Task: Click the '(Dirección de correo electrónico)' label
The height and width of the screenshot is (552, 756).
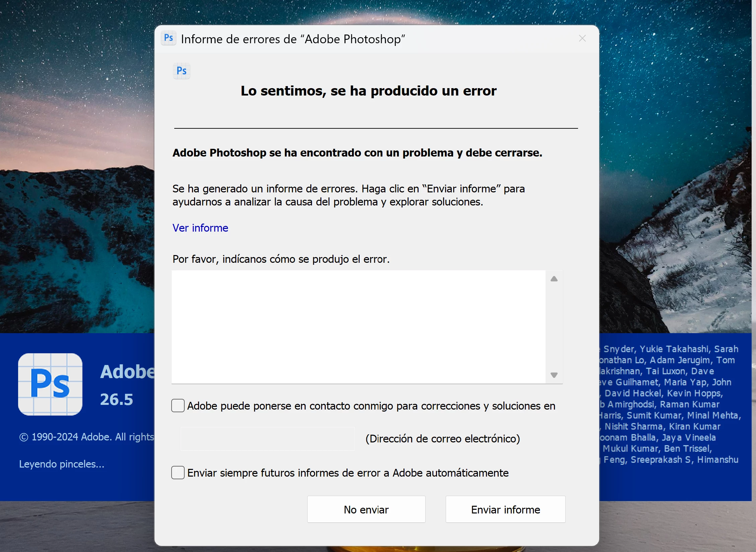Action: [442, 439]
